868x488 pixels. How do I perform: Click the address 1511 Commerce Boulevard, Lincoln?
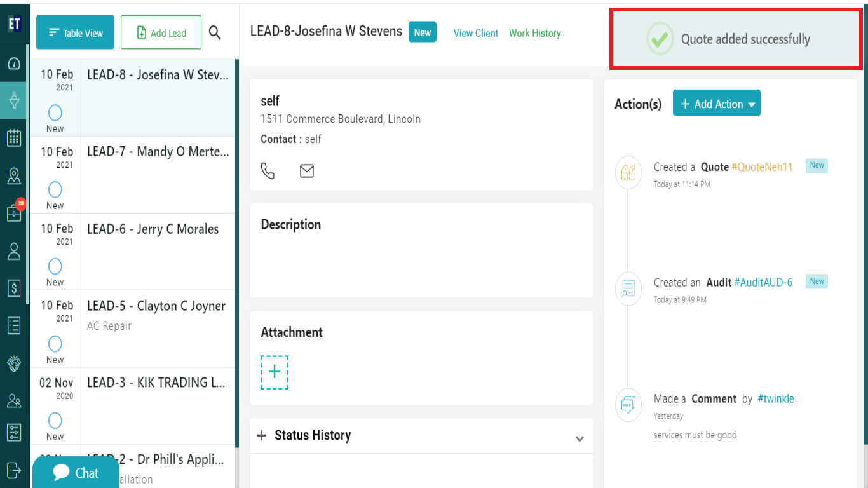point(341,119)
